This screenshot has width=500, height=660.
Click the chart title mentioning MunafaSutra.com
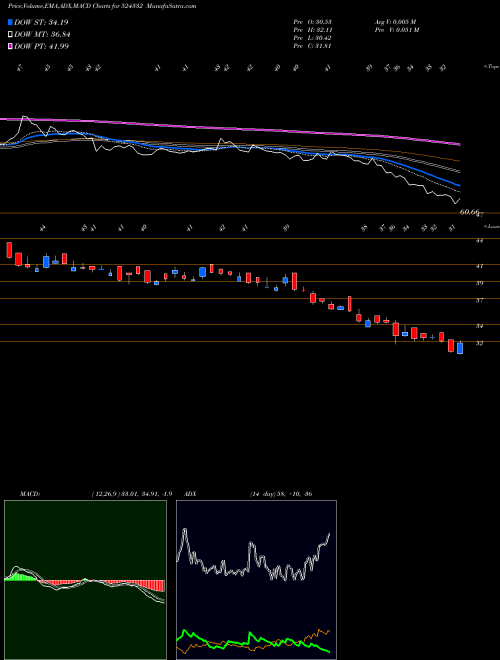[102, 6]
